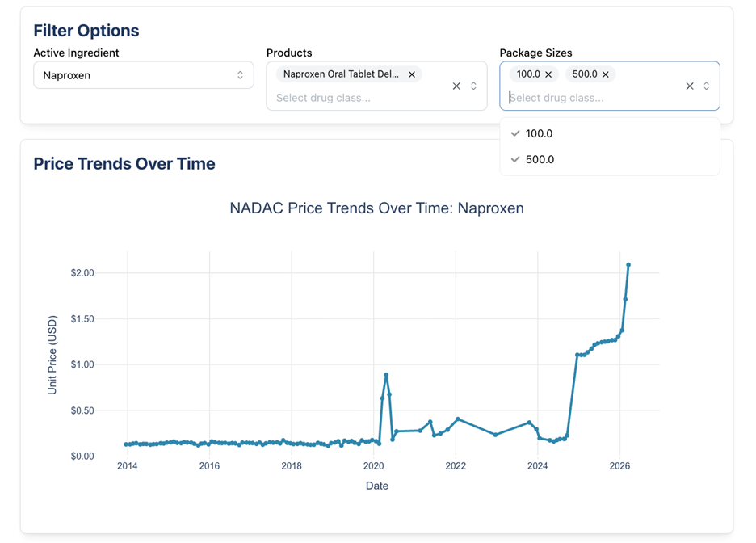
Task: Open the Active Ingredient Naproxen dropdown
Action: click(144, 75)
